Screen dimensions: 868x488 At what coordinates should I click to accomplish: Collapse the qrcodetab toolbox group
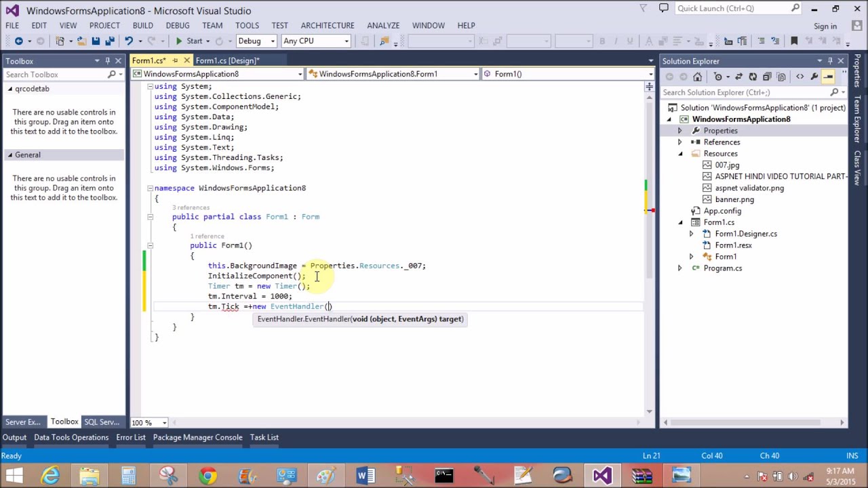tap(10, 89)
